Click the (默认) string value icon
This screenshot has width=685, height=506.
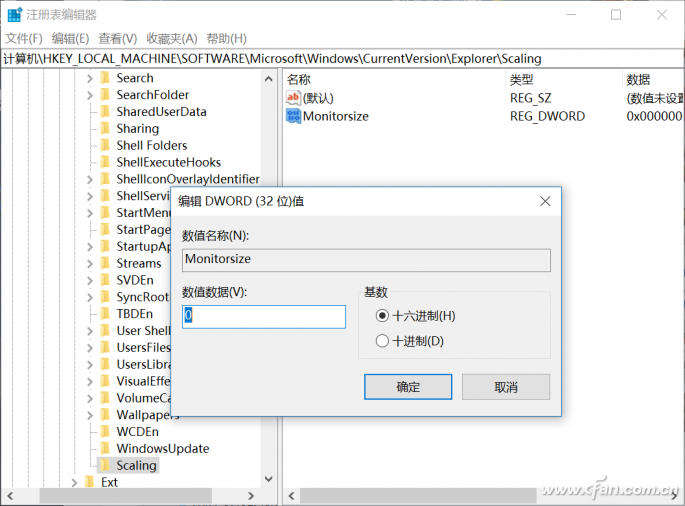point(293,98)
